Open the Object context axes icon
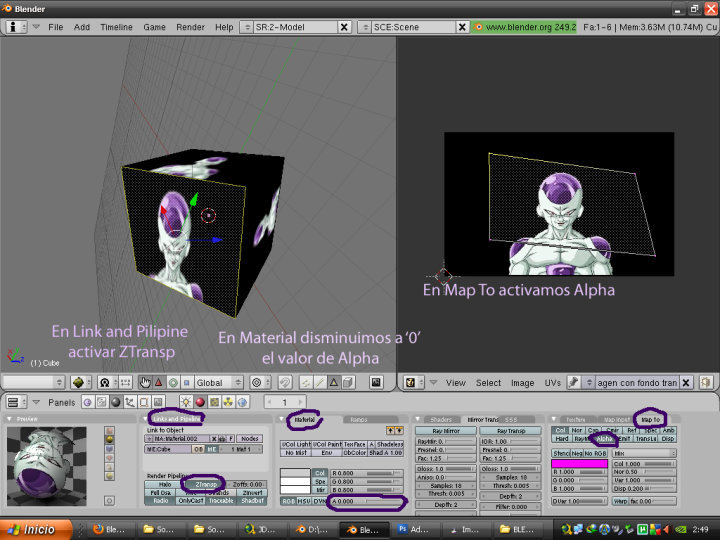 point(130,403)
